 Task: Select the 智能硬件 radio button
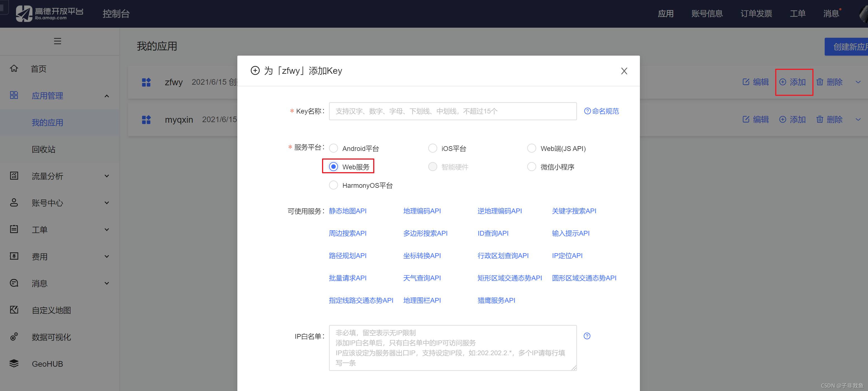(433, 167)
